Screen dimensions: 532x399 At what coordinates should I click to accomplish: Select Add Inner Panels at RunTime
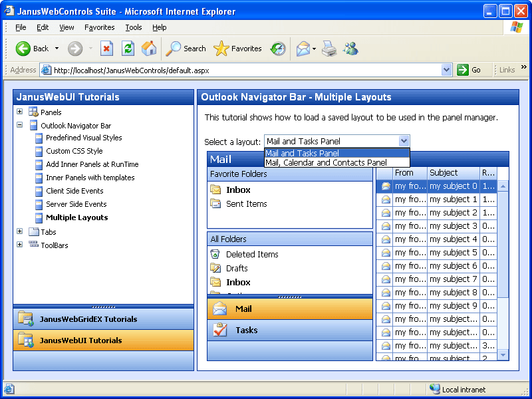(92, 164)
